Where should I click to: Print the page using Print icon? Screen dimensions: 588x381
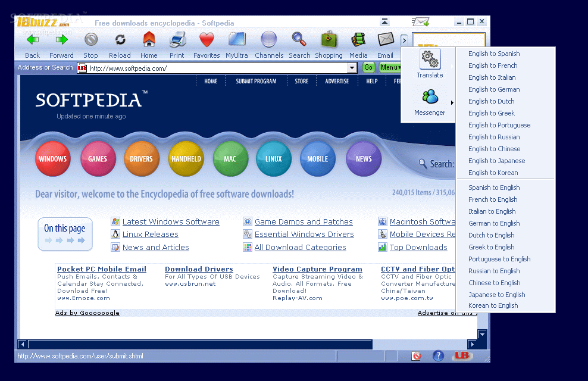pyautogui.click(x=177, y=40)
